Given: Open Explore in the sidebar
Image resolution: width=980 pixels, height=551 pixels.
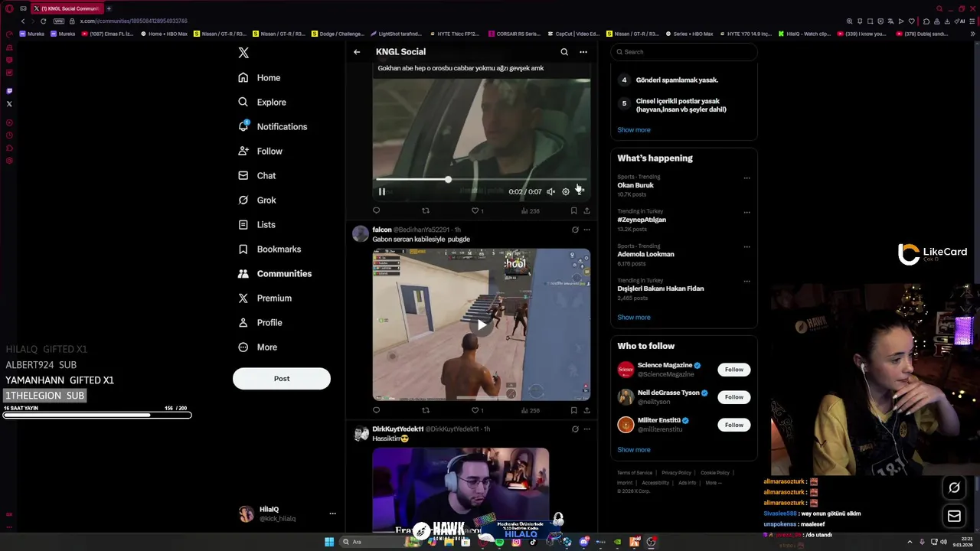Looking at the screenshot, I should click(262, 103).
